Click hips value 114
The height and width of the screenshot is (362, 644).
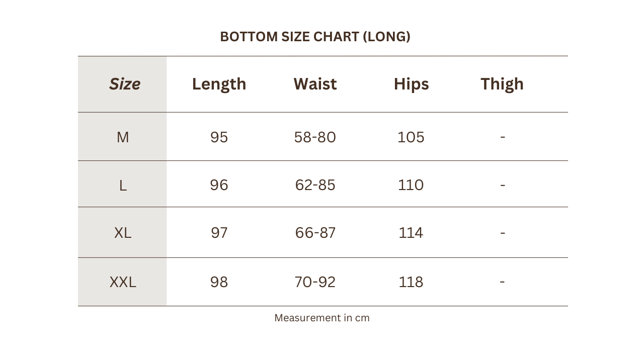pyautogui.click(x=411, y=233)
